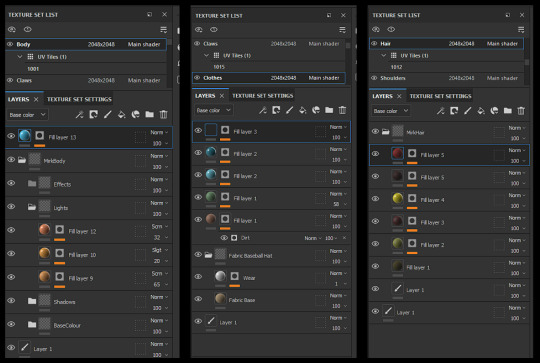Hide the Fill layer 3 in Clothes panel
The height and width of the screenshot is (363, 540).
(x=198, y=130)
